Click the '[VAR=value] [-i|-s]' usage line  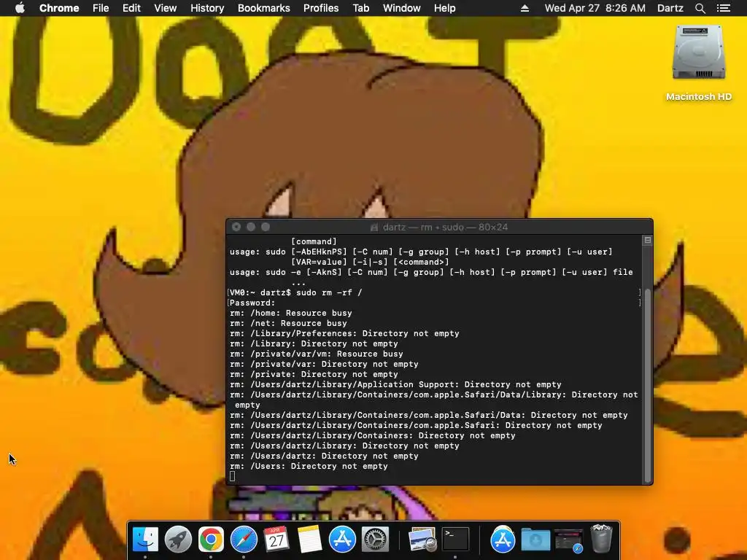(x=370, y=262)
